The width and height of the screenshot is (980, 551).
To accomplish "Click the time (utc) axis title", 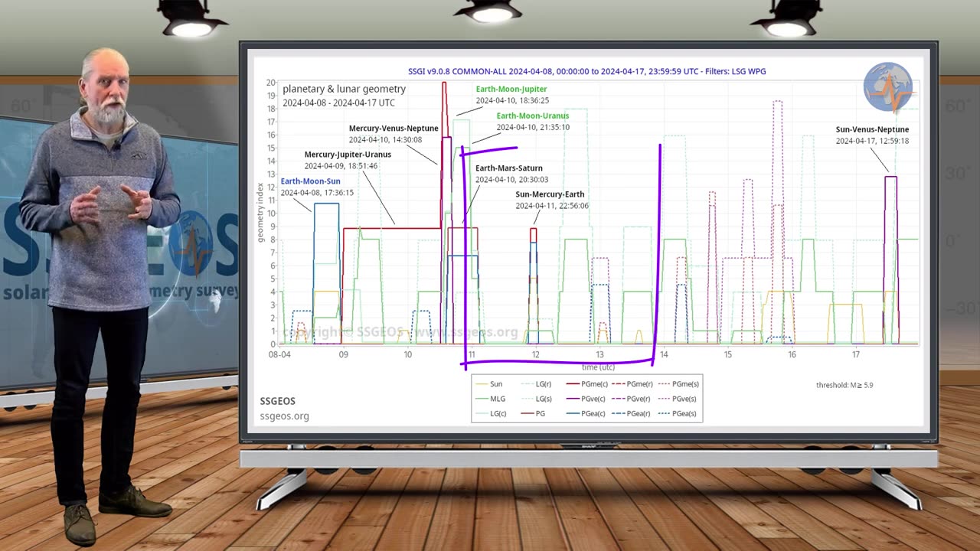I will coord(598,367).
